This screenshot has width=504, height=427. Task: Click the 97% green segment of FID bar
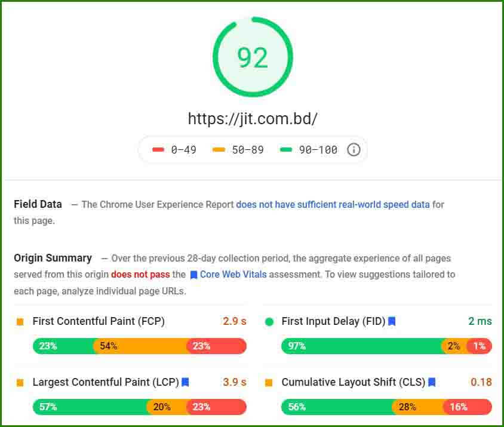coord(361,346)
